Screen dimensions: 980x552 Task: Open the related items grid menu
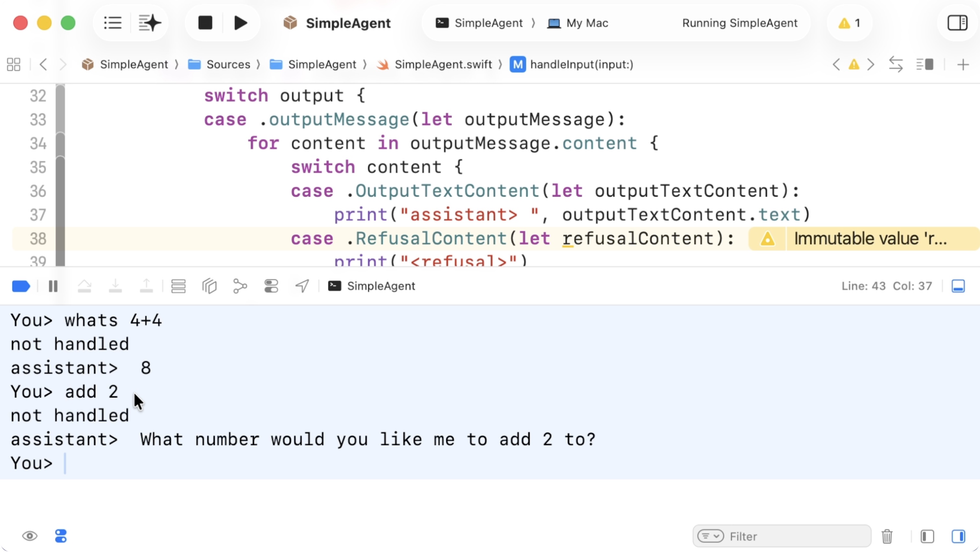click(14, 64)
